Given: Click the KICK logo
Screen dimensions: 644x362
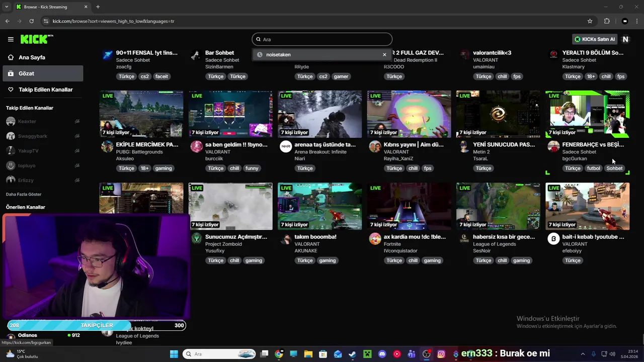Looking at the screenshot, I should pos(37,39).
